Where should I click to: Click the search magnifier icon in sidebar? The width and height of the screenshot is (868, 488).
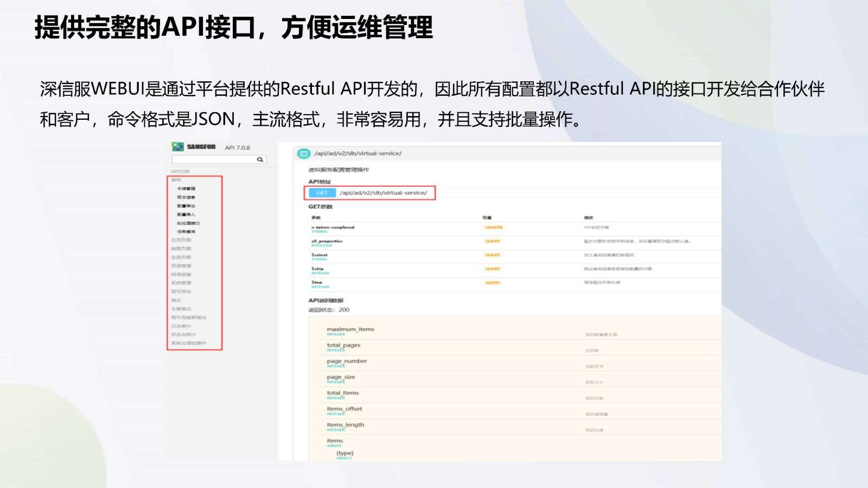(260, 159)
